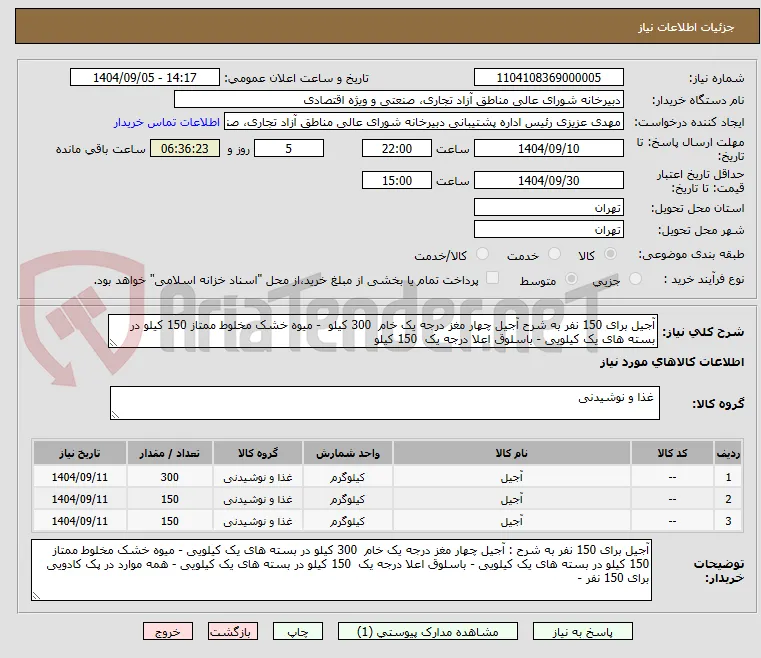This screenshot has height=658, width=761.
Task: Click آجیل name in row 2
Action: point(512,499)
